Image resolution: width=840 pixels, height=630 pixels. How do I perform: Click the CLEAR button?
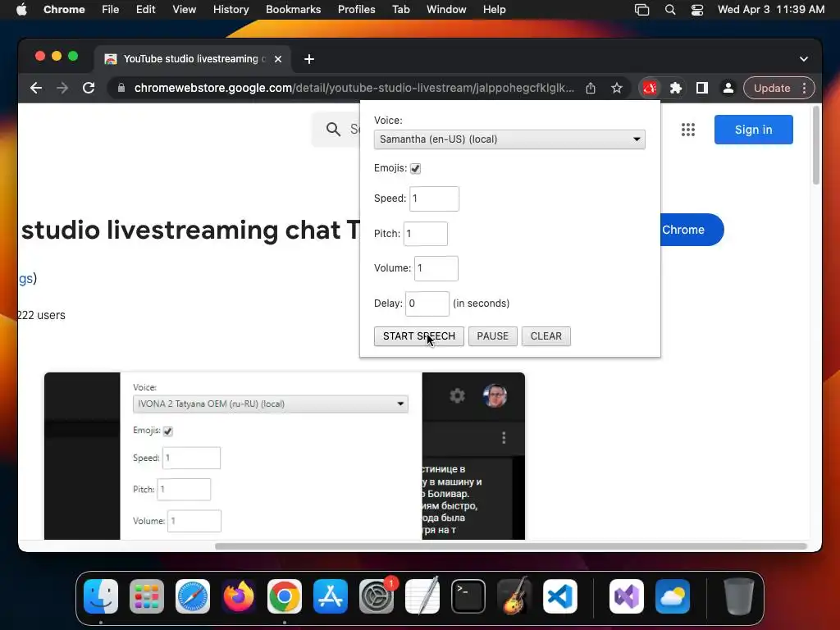click(546, 336)
